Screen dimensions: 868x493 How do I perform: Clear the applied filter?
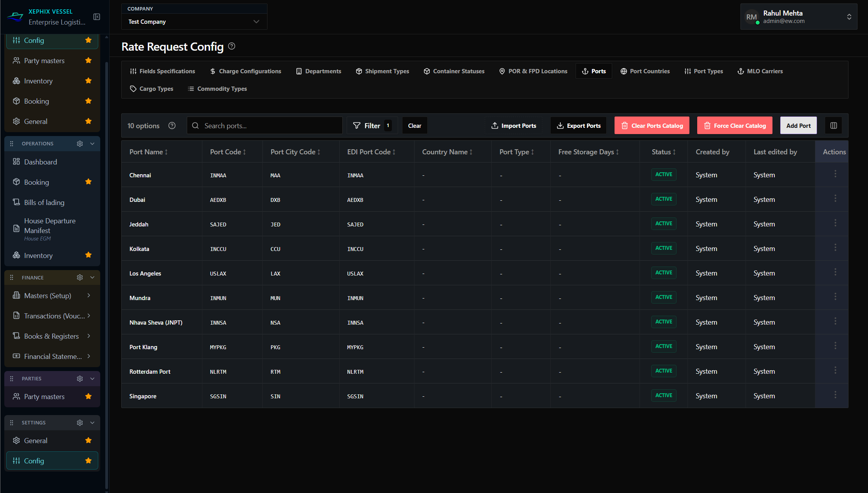click(415, 125)
